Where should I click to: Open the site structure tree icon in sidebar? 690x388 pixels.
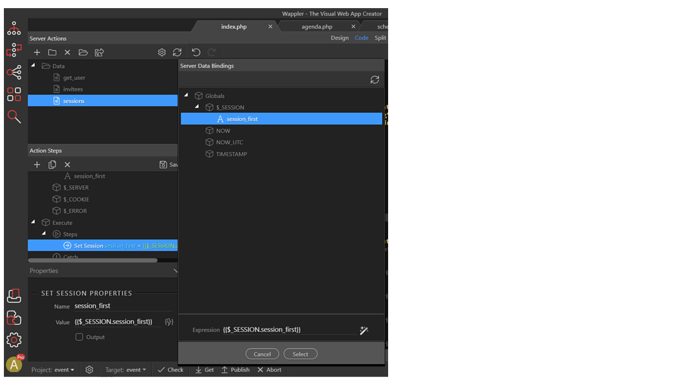(x=14, y=29)
